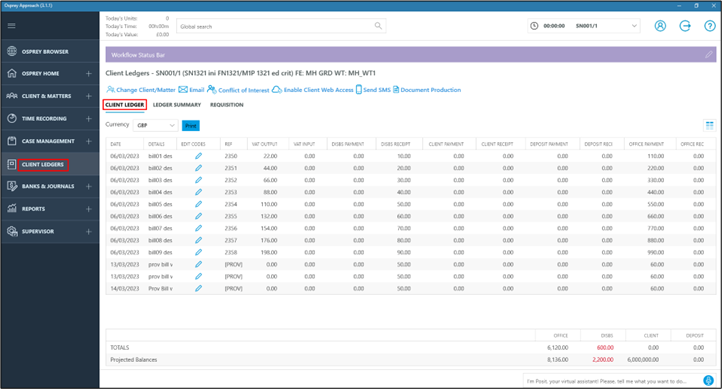Click the Date column header
The width and height of the screenshot is (722, 389).
click(x=116, y=144)
